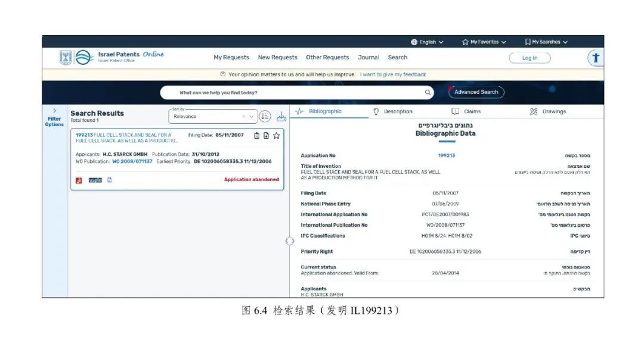Screen dimensions: 644x340
Task: Toggle the sort order icon
Action: coord(265,117)
